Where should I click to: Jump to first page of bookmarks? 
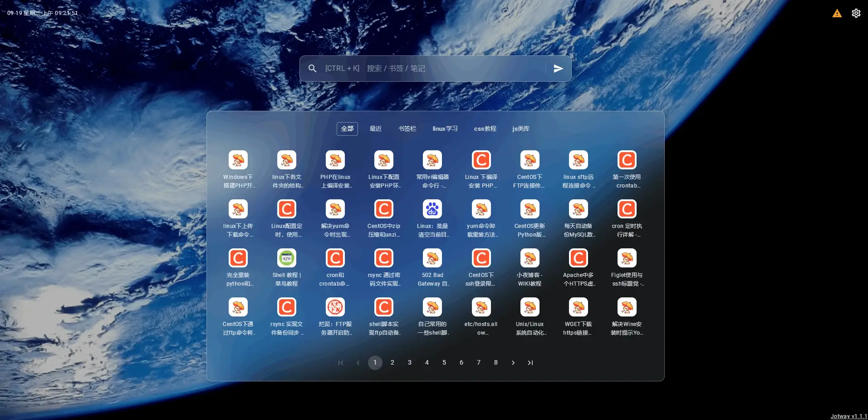pos(341,363)
